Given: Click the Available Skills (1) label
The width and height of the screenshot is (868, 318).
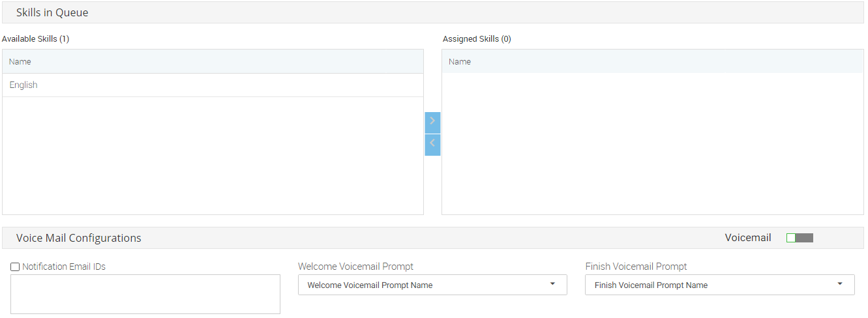Looking at the screenshot, I should tap(35, 39).
